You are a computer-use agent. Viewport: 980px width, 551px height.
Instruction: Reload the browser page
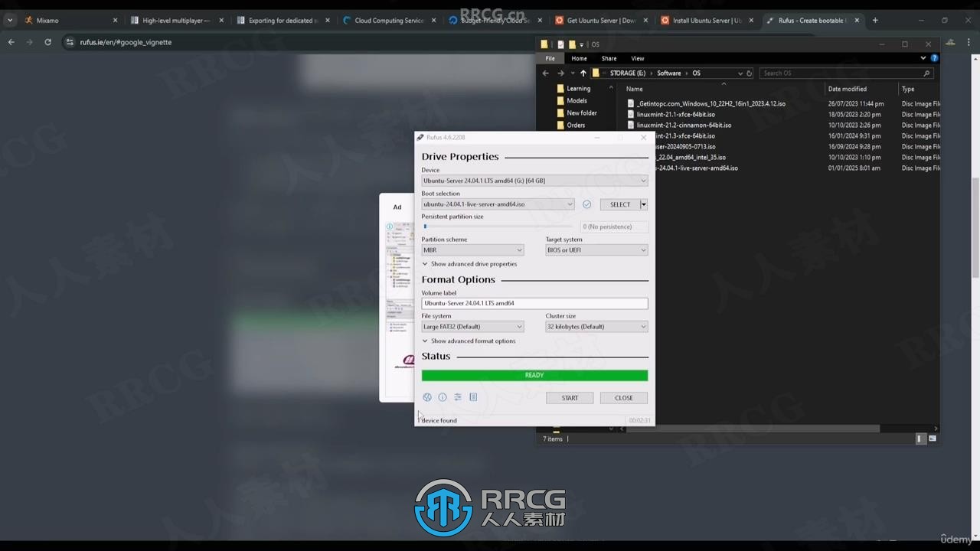click(47, 42)
